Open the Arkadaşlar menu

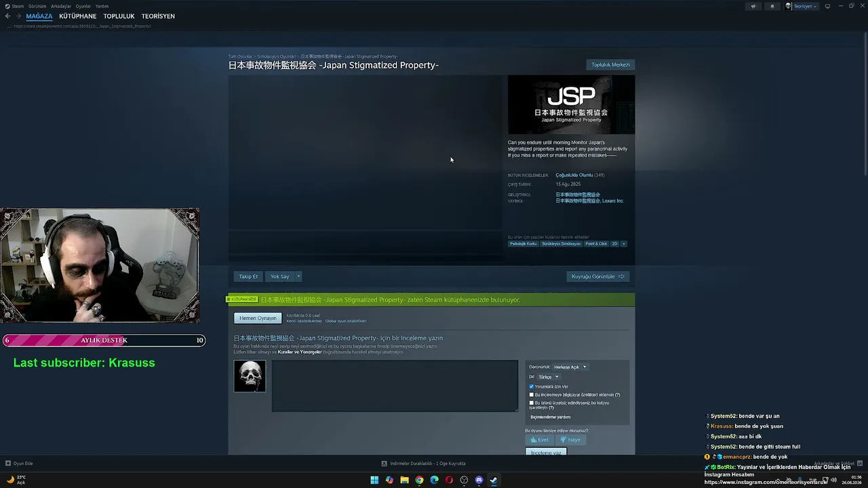tap(61, 6)
